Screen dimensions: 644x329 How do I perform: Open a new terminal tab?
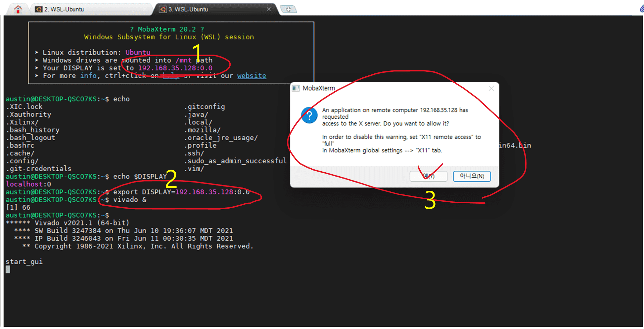(x=289, y=9)
